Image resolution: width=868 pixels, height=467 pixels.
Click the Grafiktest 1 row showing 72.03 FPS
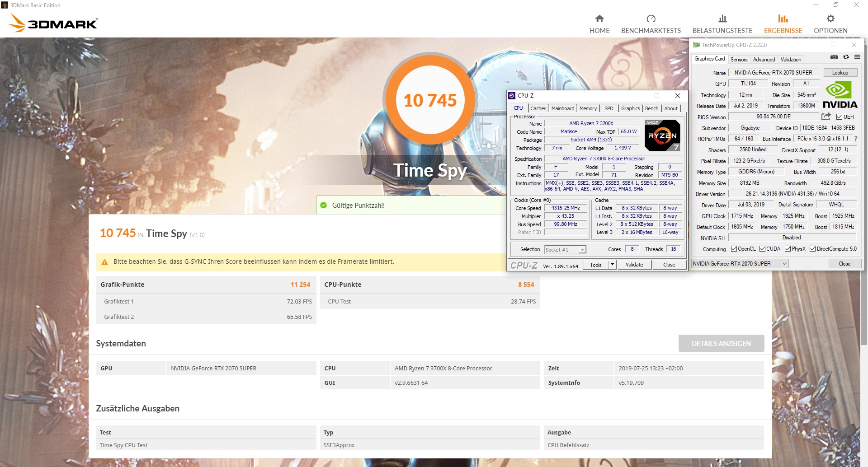[206, 301]
